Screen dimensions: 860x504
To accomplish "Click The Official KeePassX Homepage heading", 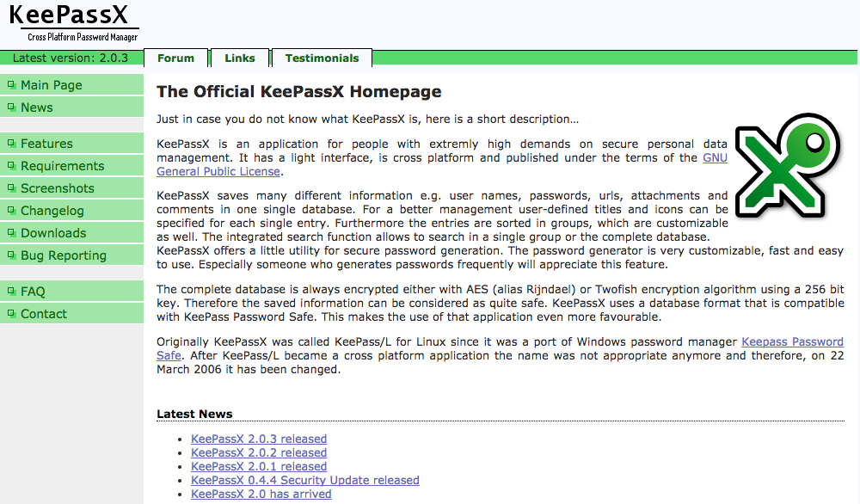I will click(x=299, y=91).
